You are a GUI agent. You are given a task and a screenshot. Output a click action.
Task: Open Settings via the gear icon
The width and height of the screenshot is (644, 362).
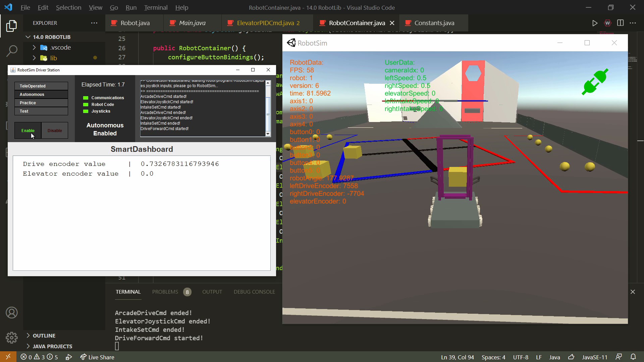point(12,338)
